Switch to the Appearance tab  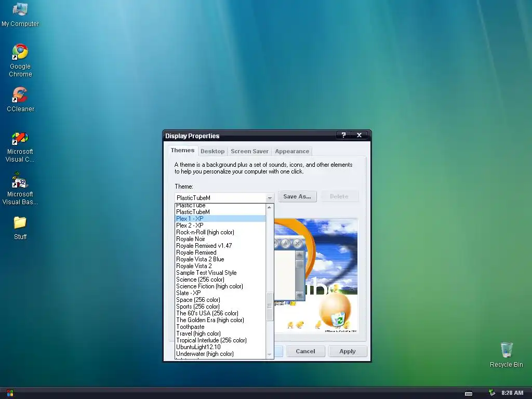292,151
